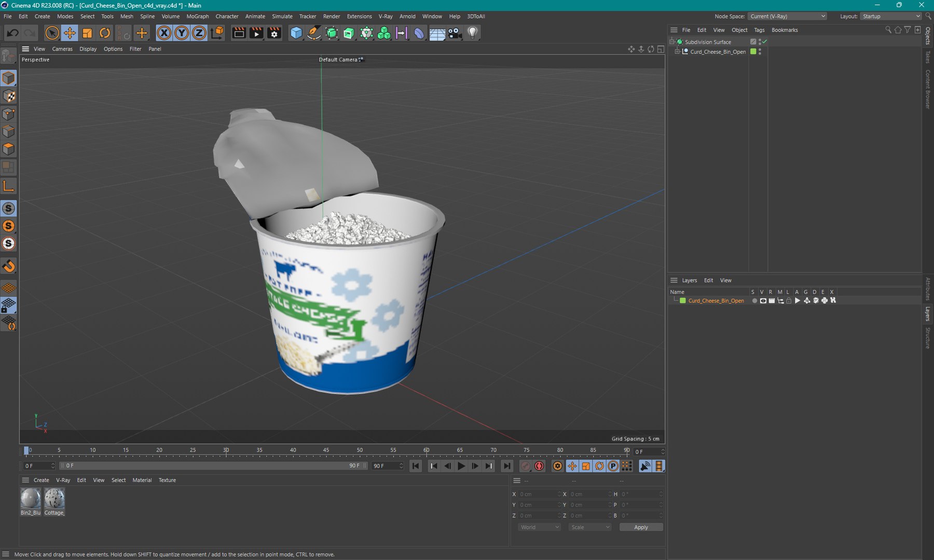Select the Rotate tool
The image size is (934, 560).
(x=105, y=33)
